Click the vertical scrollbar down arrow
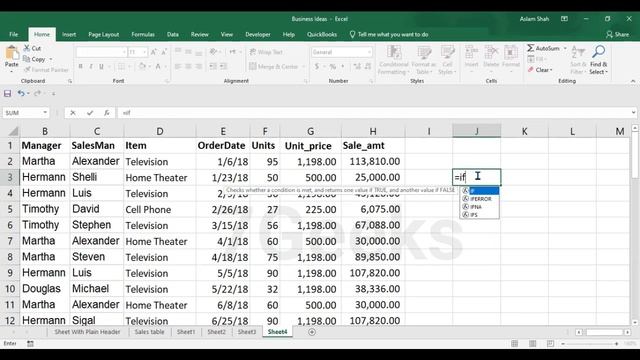The height and width of the screenshot is (360, 640). click(635, 322)
